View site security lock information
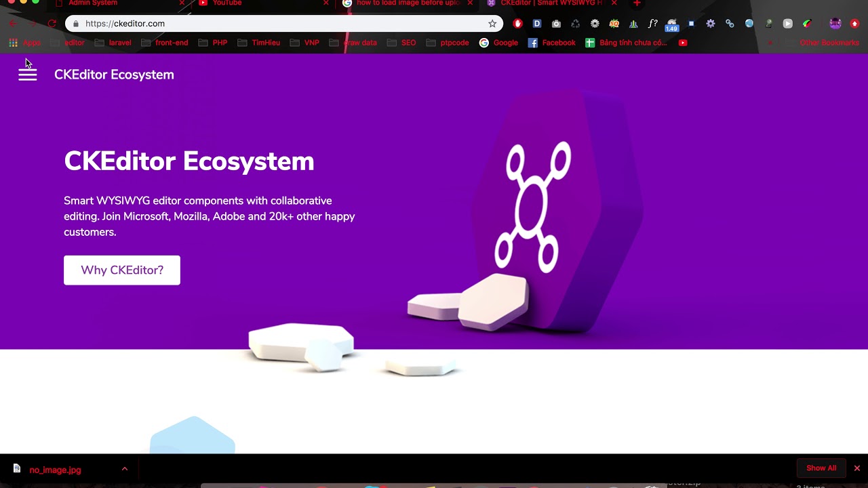The width and height of the screenshot is (868, 488). [76, 24]
